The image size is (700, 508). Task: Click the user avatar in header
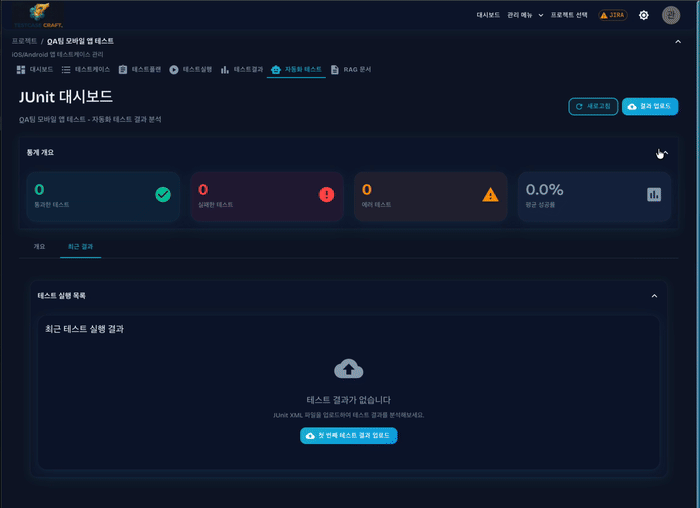point(670,15)
